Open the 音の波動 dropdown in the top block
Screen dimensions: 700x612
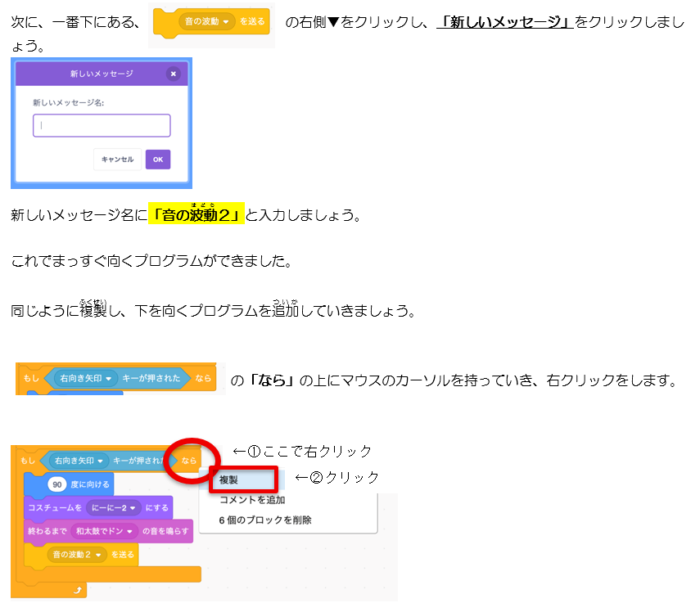227,21
